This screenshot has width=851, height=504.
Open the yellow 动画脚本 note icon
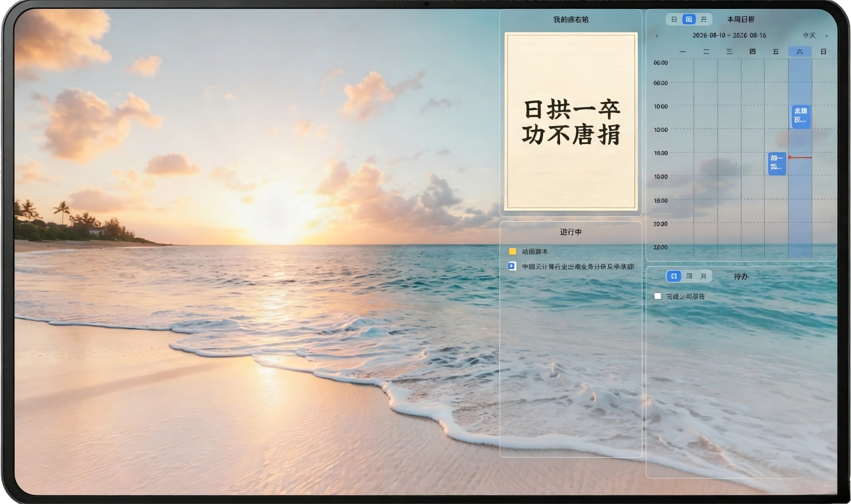coord(513,251)
